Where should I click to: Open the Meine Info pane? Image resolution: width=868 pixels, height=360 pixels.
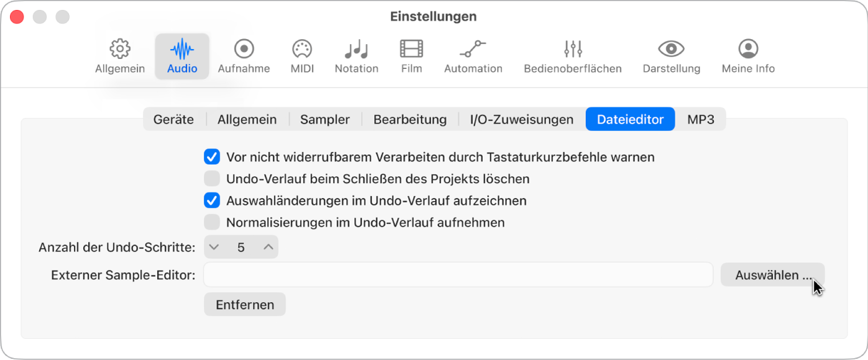coord(748,56)
